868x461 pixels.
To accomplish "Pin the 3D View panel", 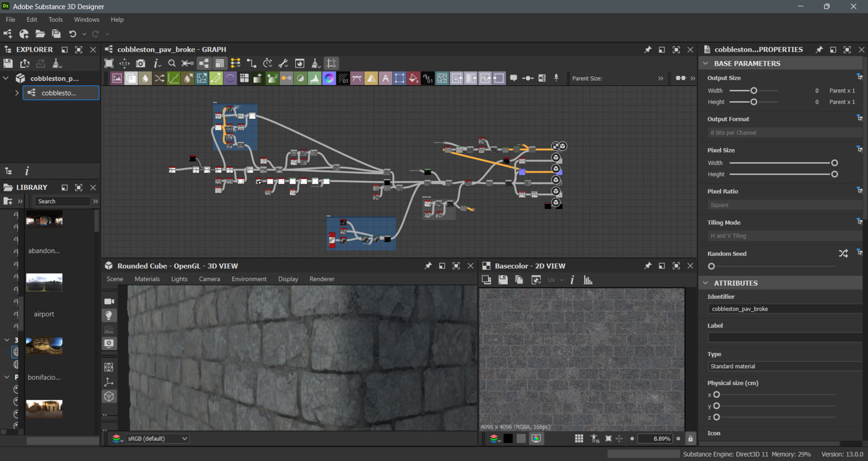I will 428,266.
